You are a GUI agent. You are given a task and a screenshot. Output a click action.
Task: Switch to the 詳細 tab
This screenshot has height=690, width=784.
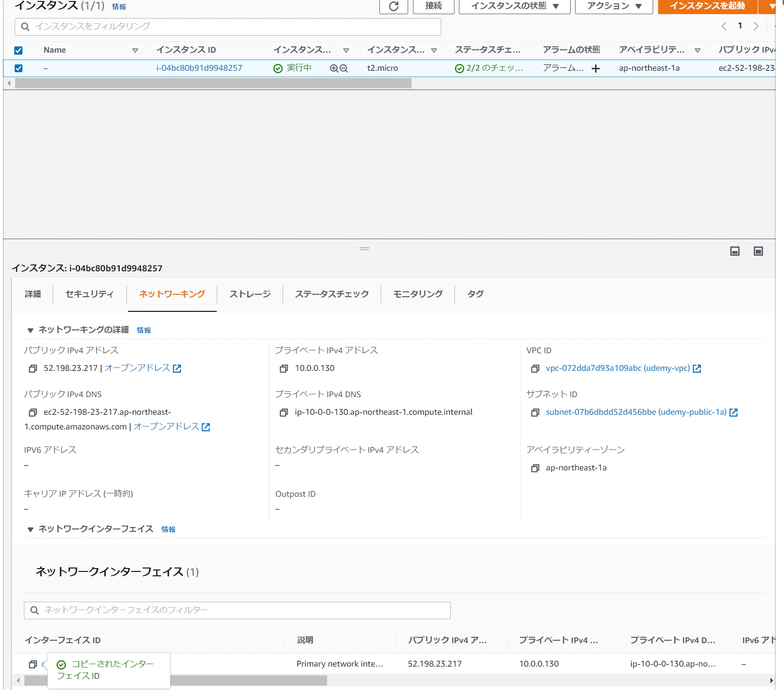[33, 294]
